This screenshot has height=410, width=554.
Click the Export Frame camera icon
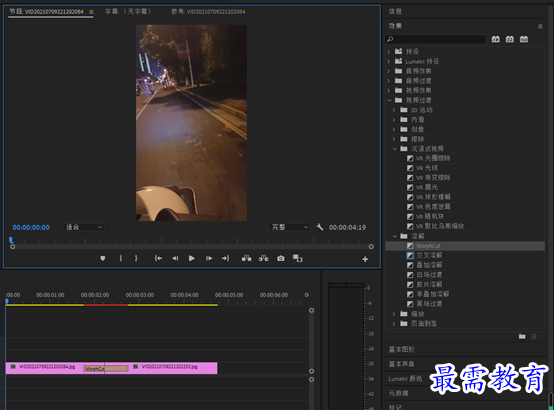(281, 258)
